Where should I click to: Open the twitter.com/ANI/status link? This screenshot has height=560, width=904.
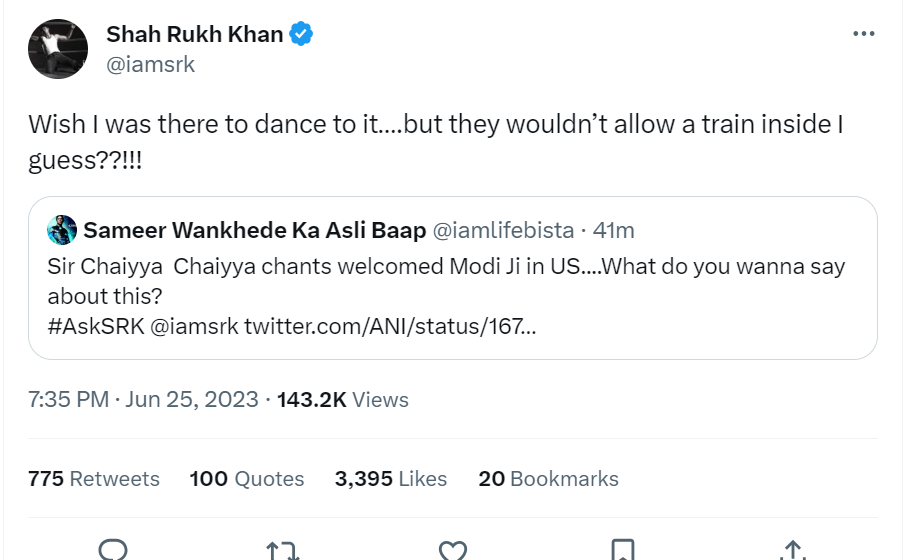click(389, 326)
